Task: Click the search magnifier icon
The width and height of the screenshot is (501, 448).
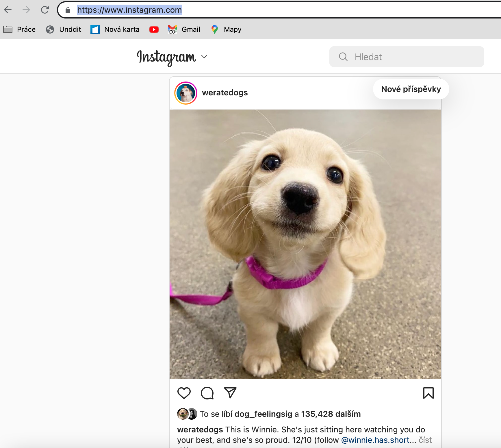Action: (343, 57)
